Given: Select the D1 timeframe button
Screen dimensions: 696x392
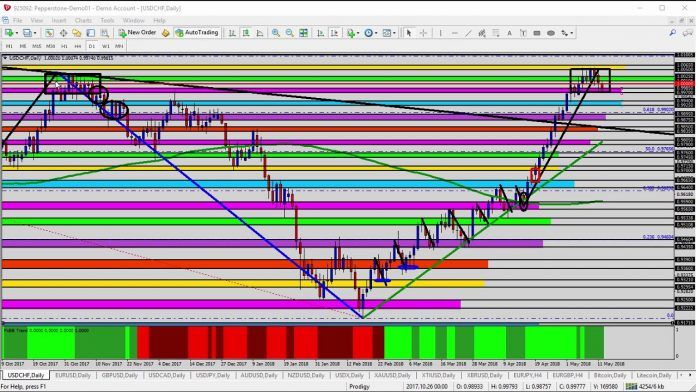Looking at the screenshot, I should click(92, 46).
